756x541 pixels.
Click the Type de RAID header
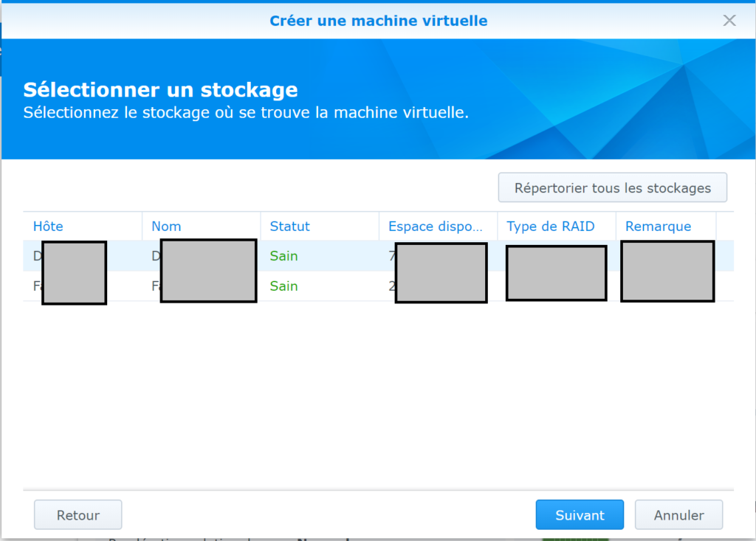pyautogui.click(x=550, y=227)
